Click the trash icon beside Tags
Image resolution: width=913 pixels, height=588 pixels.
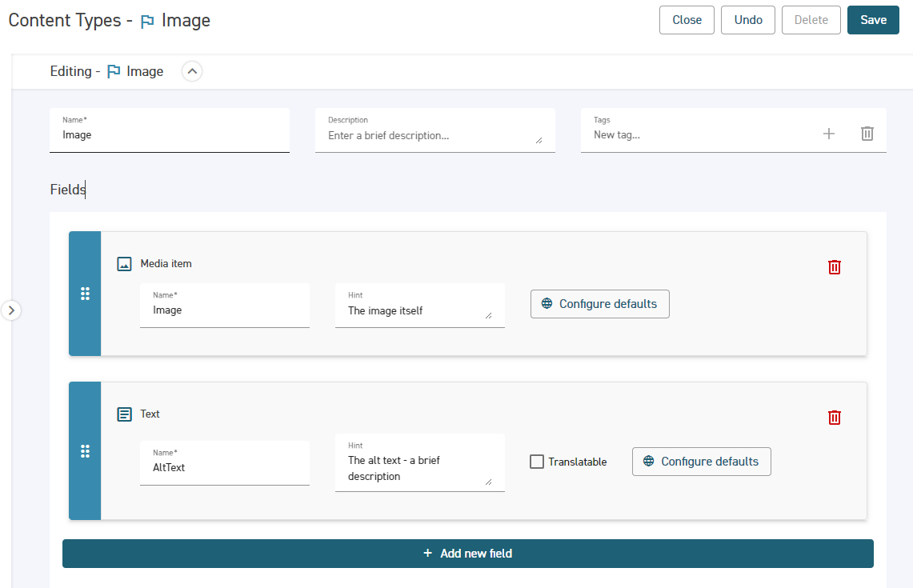pyautogui.click(x=867, y=134)
